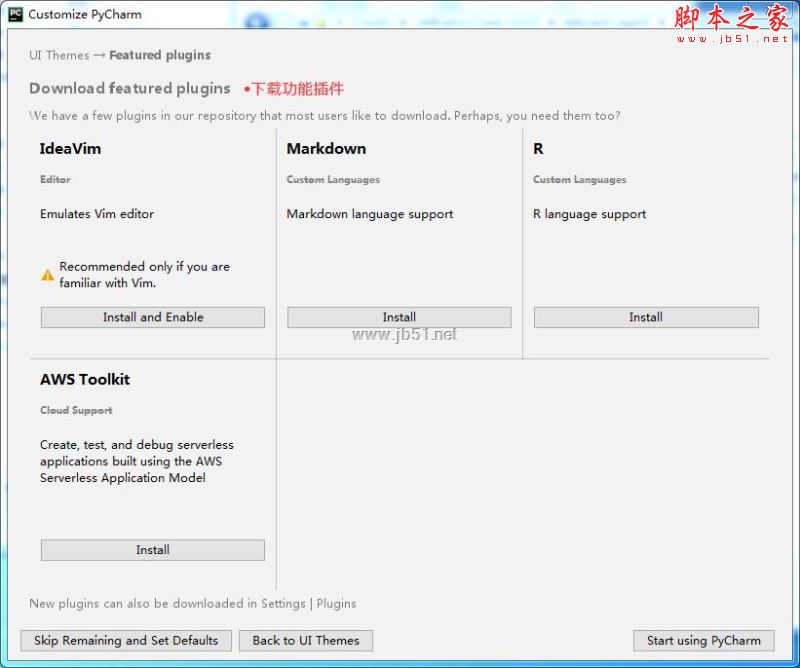Install the R language plugin
The width and height of the screenshot is (800, 668).
pos(646,317)
